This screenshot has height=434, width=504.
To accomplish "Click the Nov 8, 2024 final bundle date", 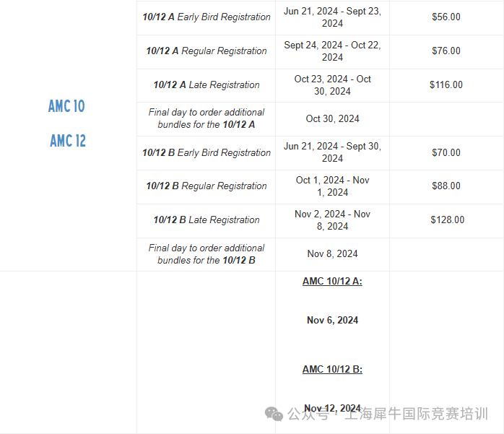I will tap(332, 254).
